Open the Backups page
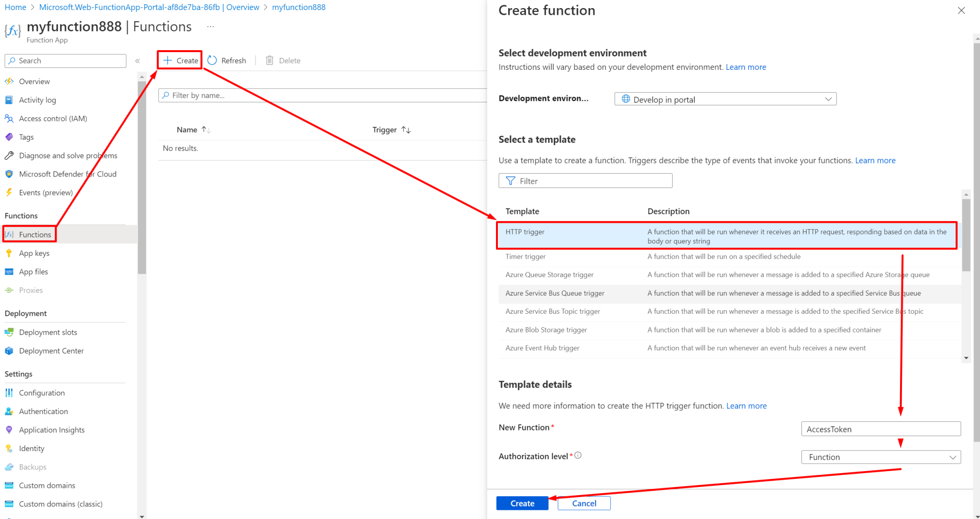Viewport: 980px width, 519px height. [33, 467]
